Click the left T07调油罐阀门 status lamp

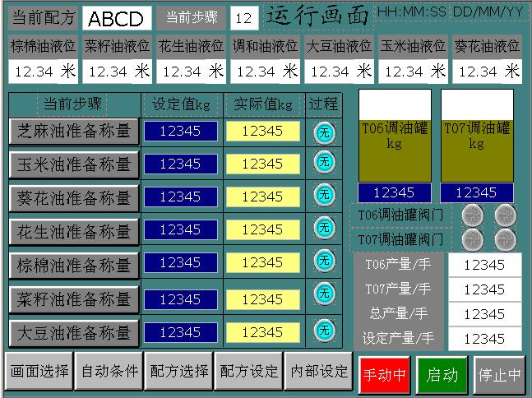point(473,239)
